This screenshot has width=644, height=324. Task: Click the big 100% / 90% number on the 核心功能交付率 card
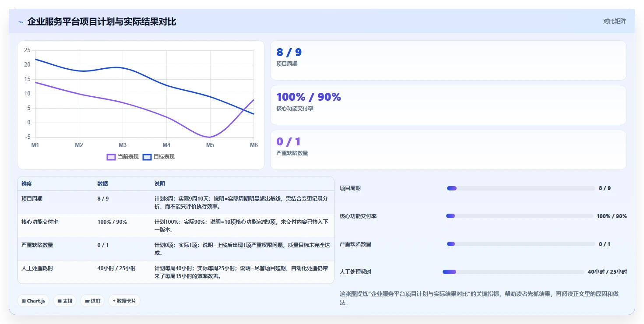coord(309,97)
